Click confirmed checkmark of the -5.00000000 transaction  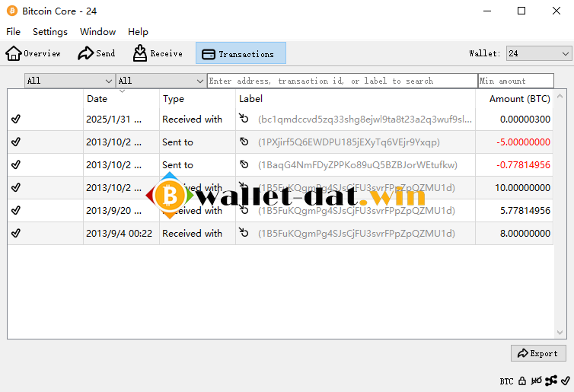[x=16, y=142]
